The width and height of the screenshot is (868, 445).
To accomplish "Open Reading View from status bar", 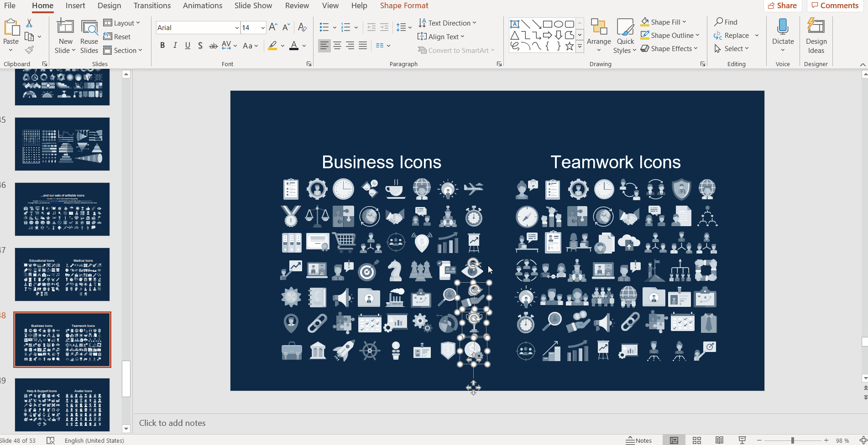I will point(719,440).
